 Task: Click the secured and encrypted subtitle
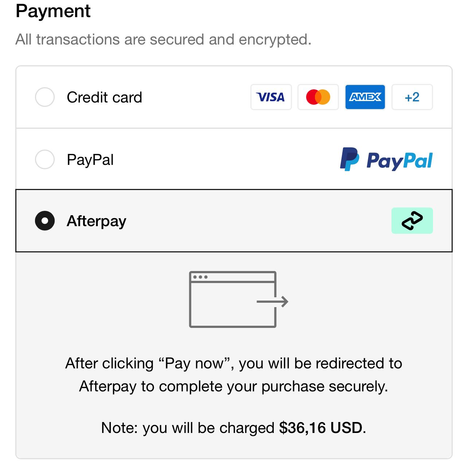click(x=163, y=39)
